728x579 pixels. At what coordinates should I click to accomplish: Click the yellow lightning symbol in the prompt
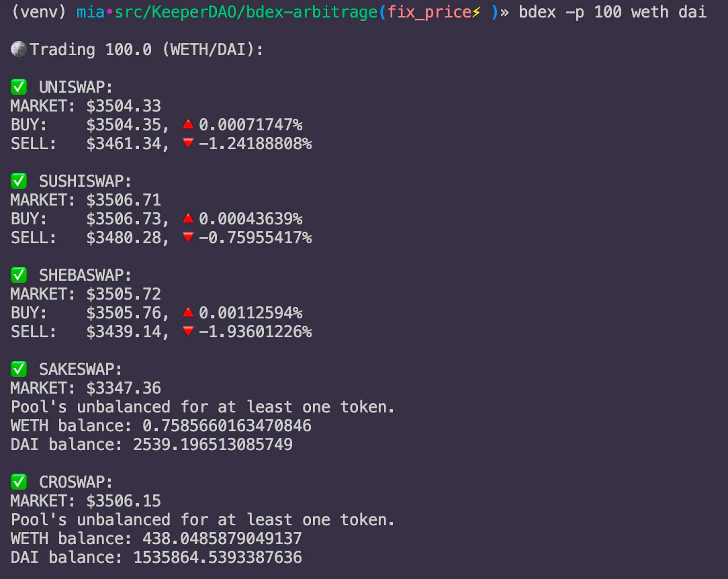pos(476,12)
